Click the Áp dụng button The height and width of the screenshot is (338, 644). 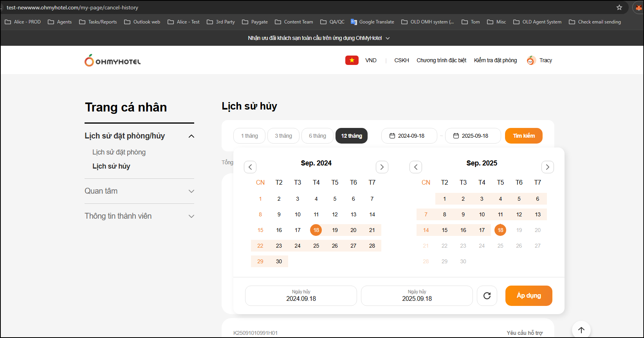(x=529, y=296)
